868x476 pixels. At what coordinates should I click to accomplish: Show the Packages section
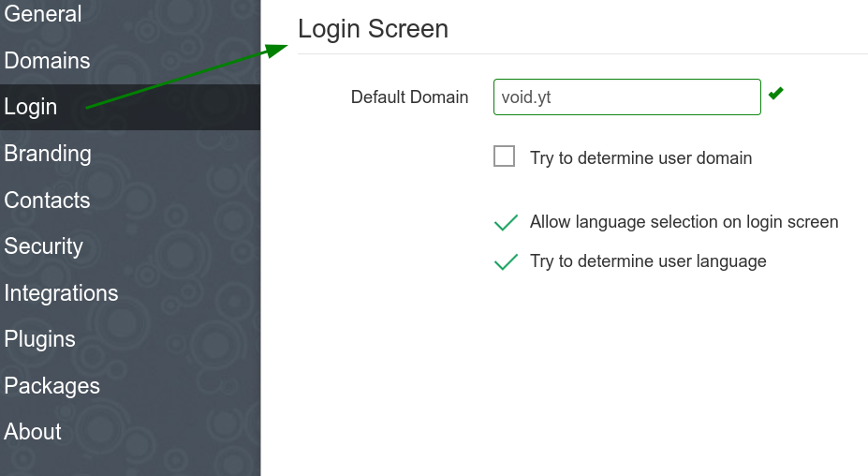52,386
